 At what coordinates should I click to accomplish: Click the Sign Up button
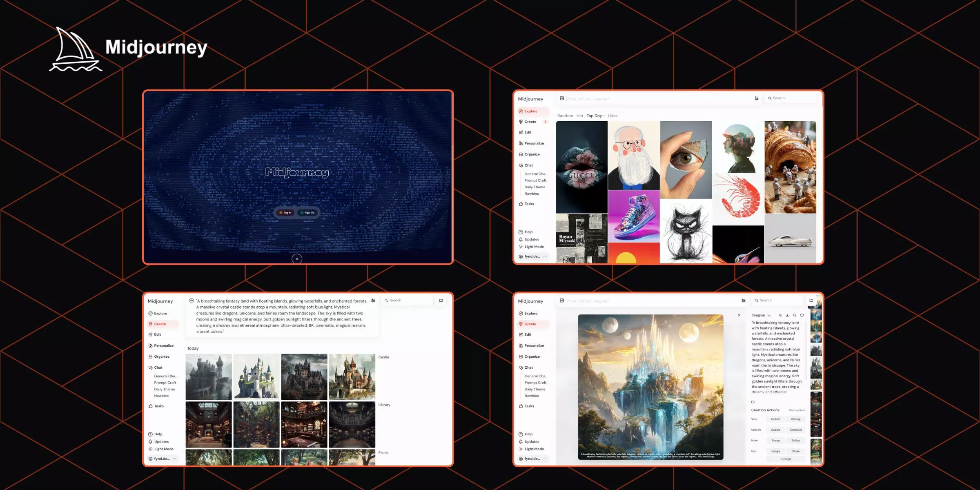pos(307,213)
